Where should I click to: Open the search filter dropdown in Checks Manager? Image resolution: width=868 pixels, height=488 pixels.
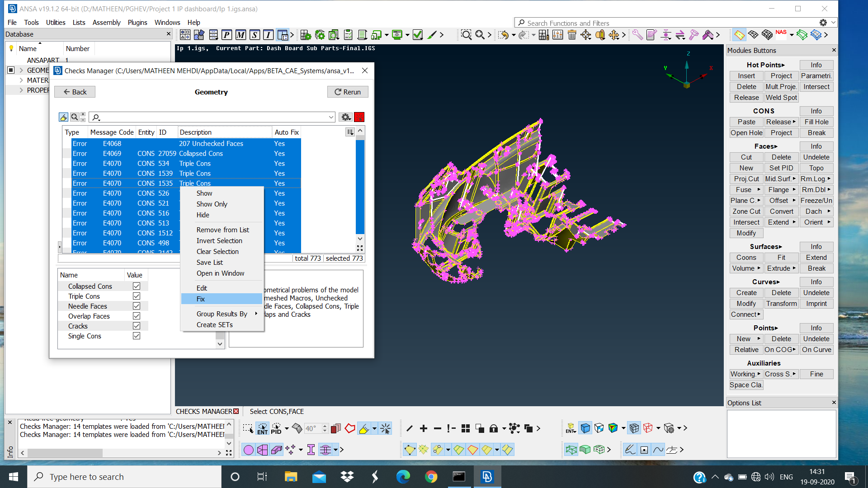click(331, 117)
